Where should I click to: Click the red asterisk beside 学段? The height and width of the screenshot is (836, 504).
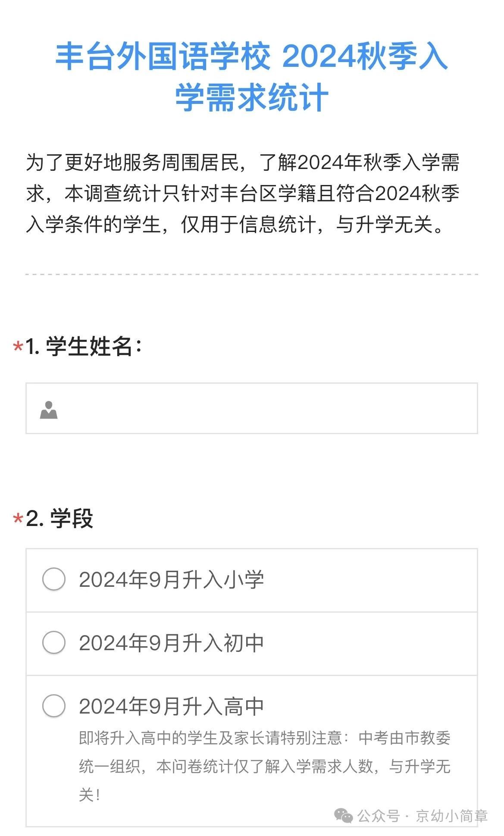tap(18, 518)
